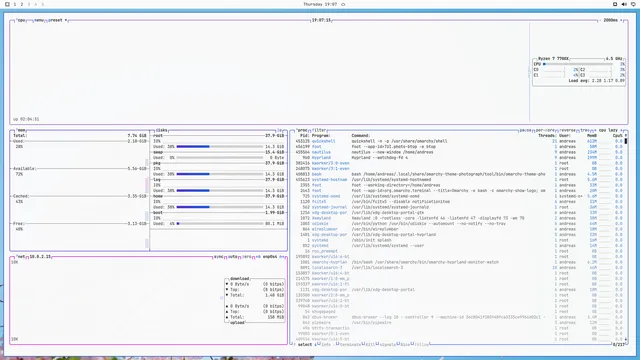Select next sort column with right arrow
The height and width of the screenshot is (360, 640).
point(622,130)
